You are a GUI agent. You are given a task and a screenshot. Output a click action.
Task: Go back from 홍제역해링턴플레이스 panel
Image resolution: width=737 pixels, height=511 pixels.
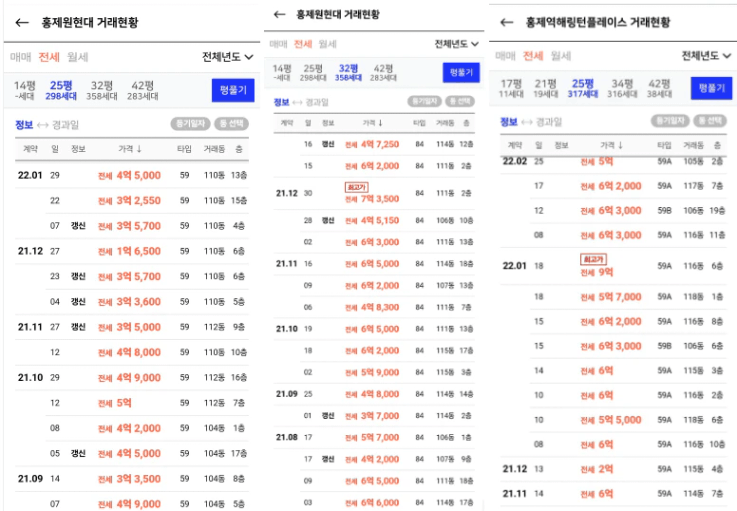[507, 22]
